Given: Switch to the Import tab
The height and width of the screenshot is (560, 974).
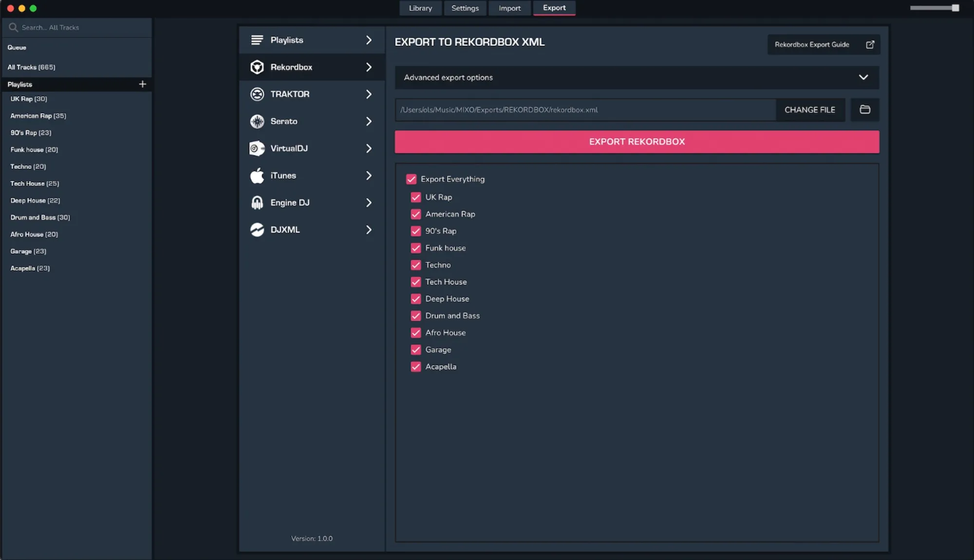Looking at the screenshot, I should [x=509, y=8].
